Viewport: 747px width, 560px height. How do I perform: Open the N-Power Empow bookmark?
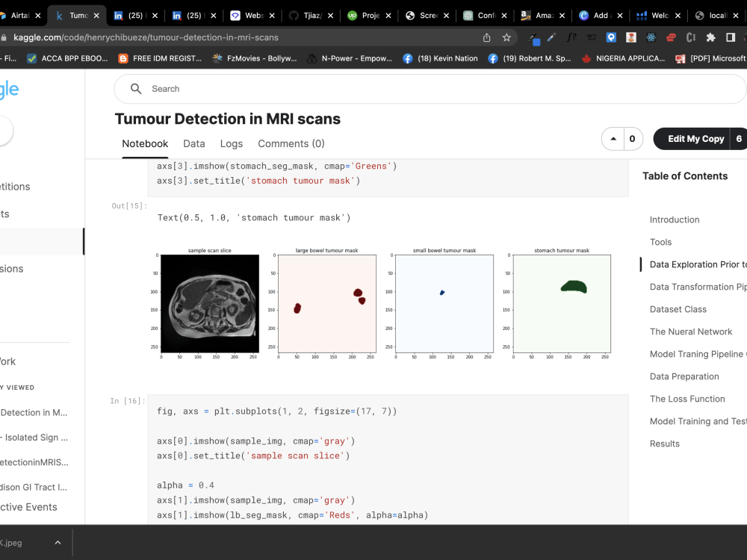349,58
